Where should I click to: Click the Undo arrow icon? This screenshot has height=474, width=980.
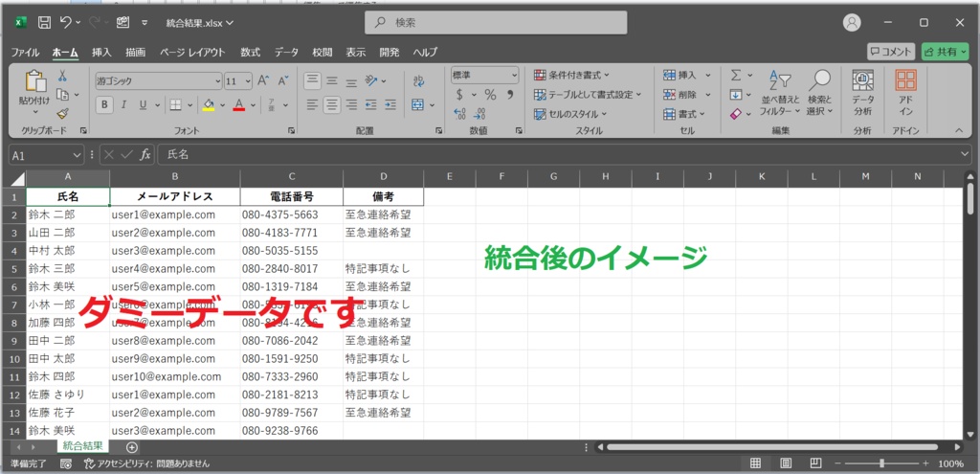[x=66, y=23]
